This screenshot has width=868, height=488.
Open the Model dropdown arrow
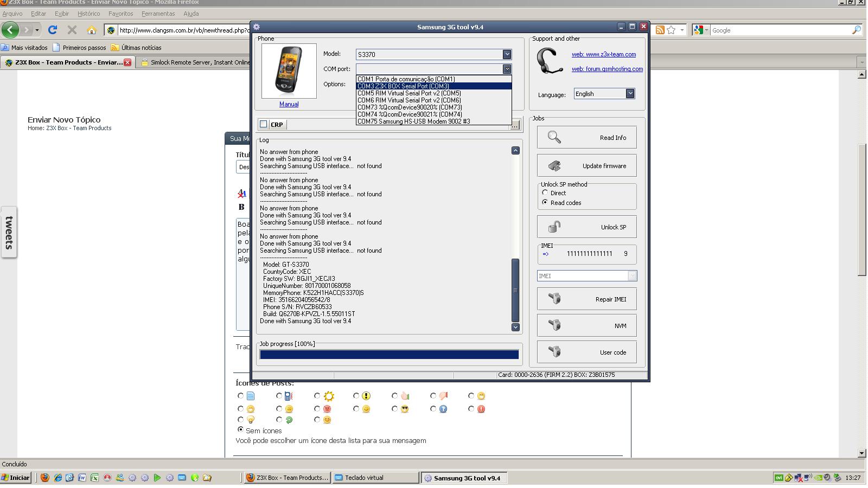point(507,54)
